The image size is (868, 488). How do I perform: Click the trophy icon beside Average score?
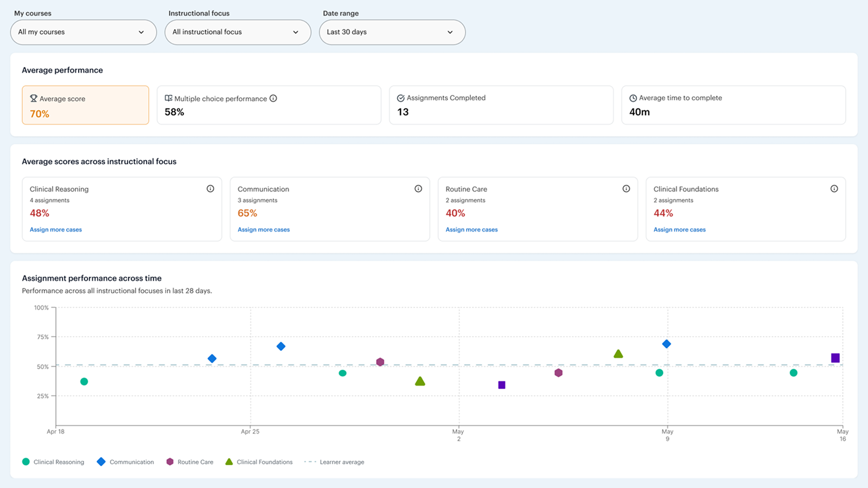34,98
